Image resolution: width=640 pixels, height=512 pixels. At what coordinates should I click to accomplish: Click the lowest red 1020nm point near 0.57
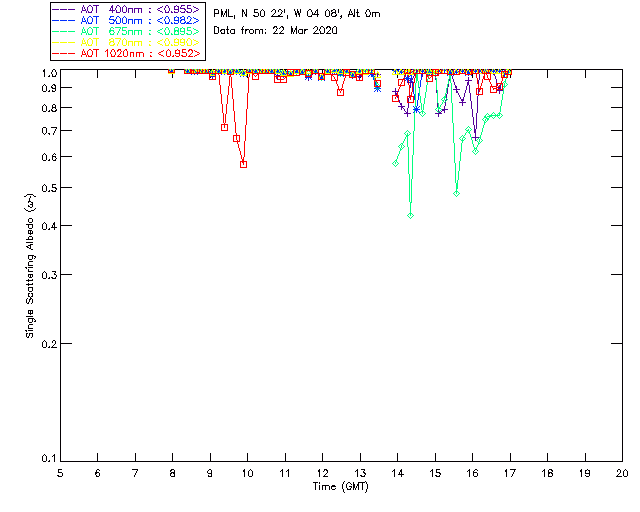243,165
